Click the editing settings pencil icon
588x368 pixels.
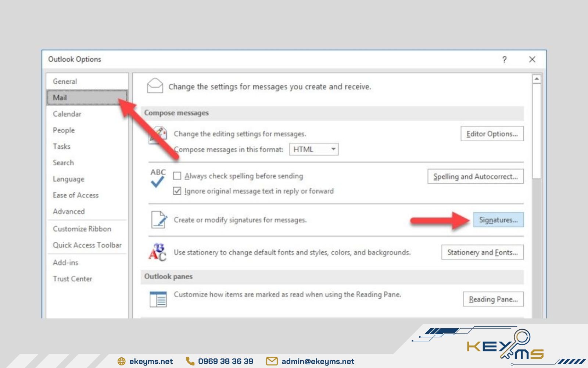(158, 135)
